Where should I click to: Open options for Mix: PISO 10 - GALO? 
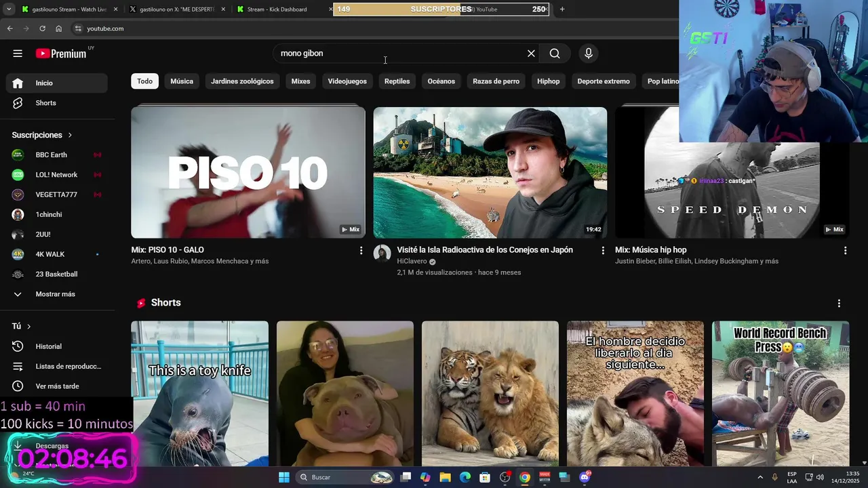tap(361, 250)
